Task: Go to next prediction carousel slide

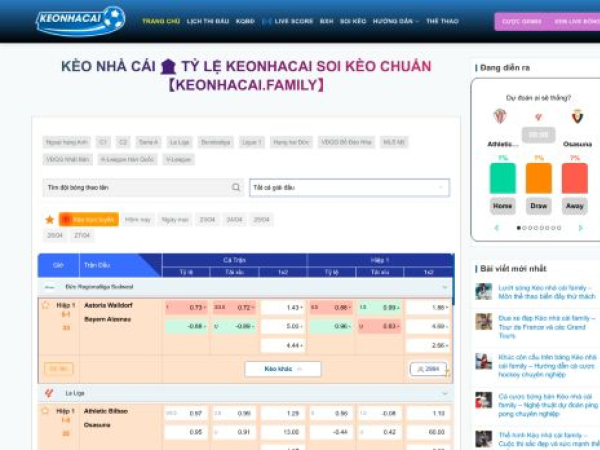Action: pyautogui.click(x=580, y=228)
